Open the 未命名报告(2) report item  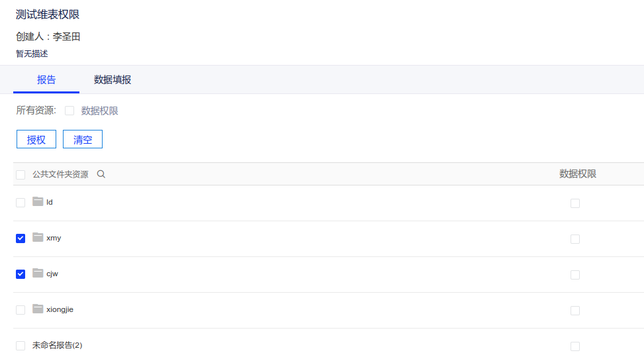click(x=57, y=345)
